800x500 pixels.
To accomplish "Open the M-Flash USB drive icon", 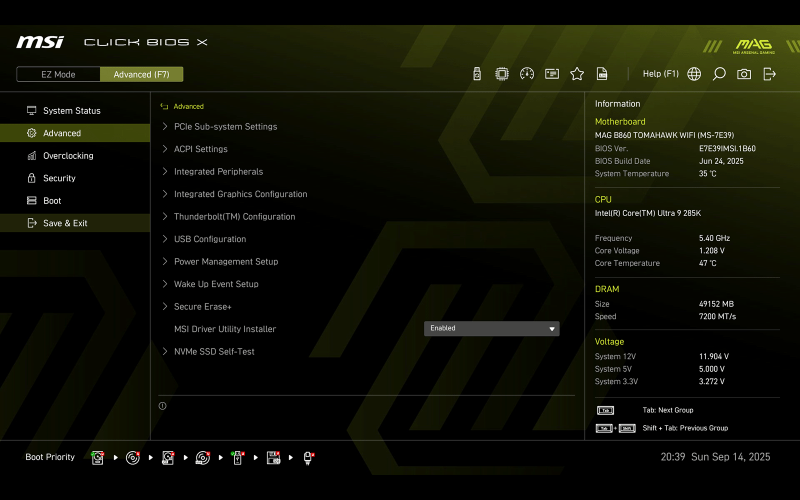I will pyautogui.click(x=477, y=74).
